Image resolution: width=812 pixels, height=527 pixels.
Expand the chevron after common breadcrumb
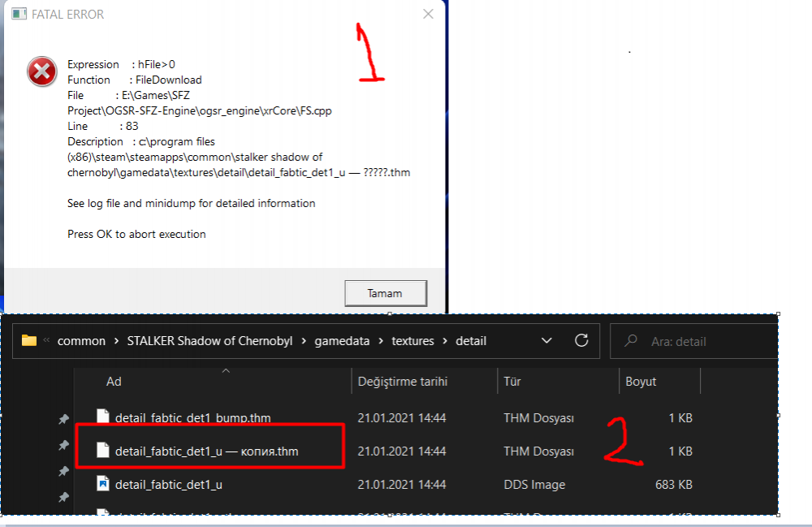116,341
